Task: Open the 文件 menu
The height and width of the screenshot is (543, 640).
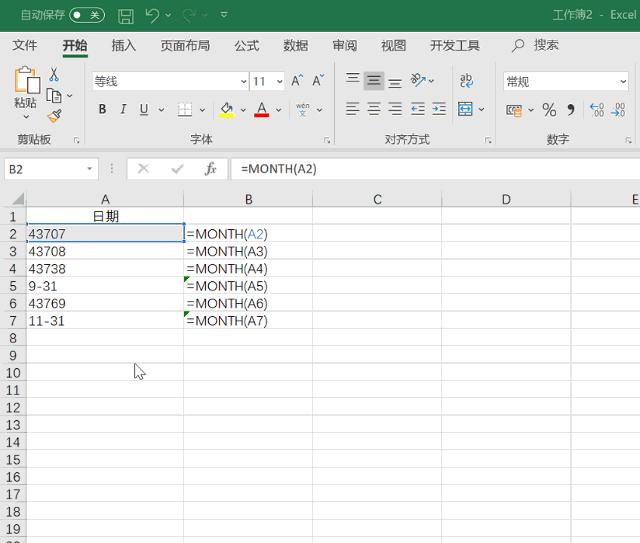Action: pyautogui.click(x=24, y=45)
